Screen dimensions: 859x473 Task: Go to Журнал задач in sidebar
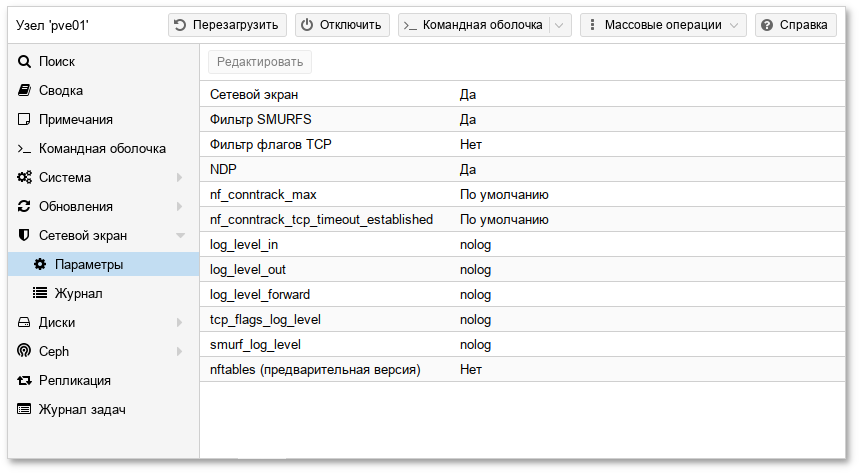(81, 410)
